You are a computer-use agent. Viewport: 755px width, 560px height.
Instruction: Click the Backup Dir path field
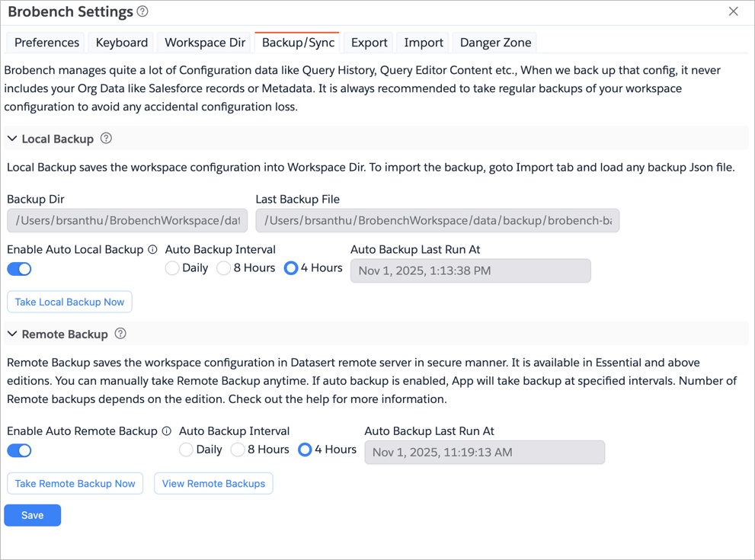[127, 221]
